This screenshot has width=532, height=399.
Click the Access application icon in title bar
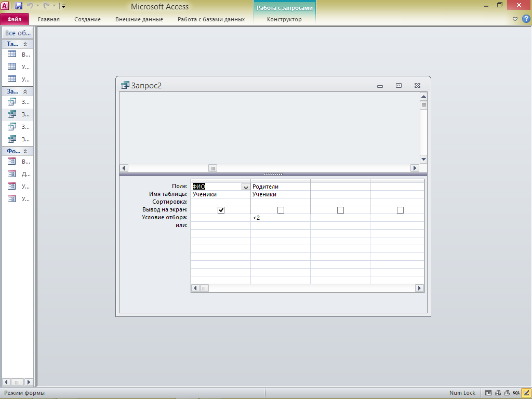(x=5, y=6)
